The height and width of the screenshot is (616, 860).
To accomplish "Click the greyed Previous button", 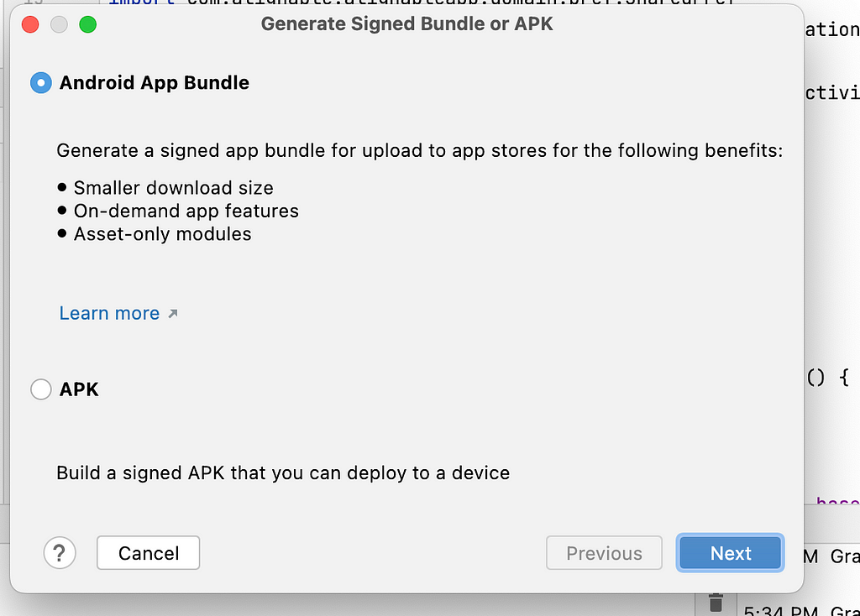I will tap(604, 553).
